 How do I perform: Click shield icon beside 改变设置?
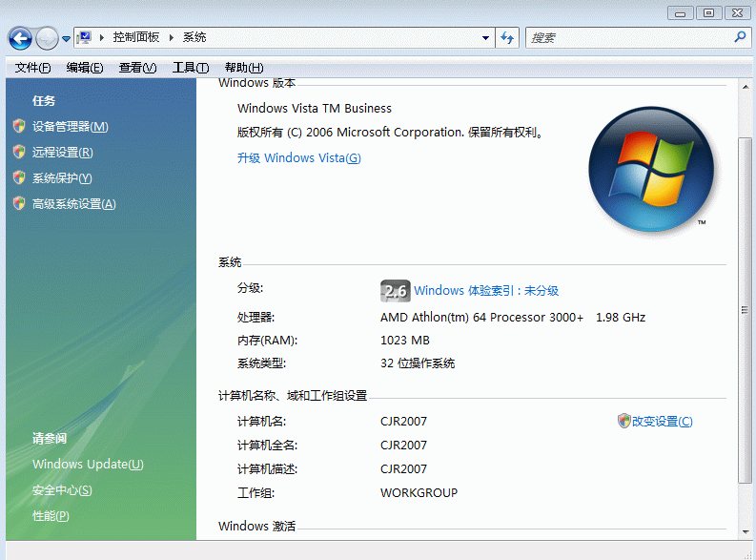tap(623, 421)
